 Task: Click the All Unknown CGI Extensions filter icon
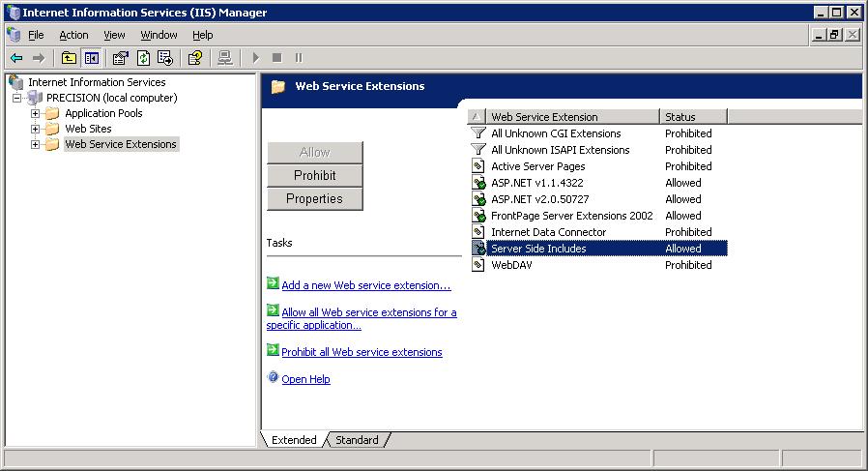pyautogui.click(x=478, y=133)
